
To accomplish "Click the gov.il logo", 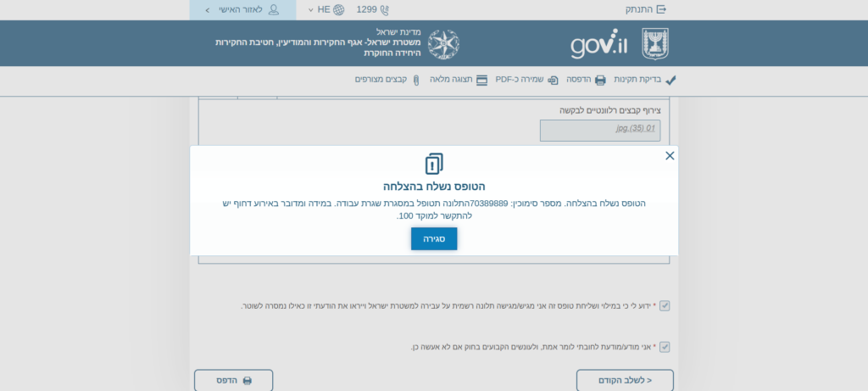I will tap(599, 43).
